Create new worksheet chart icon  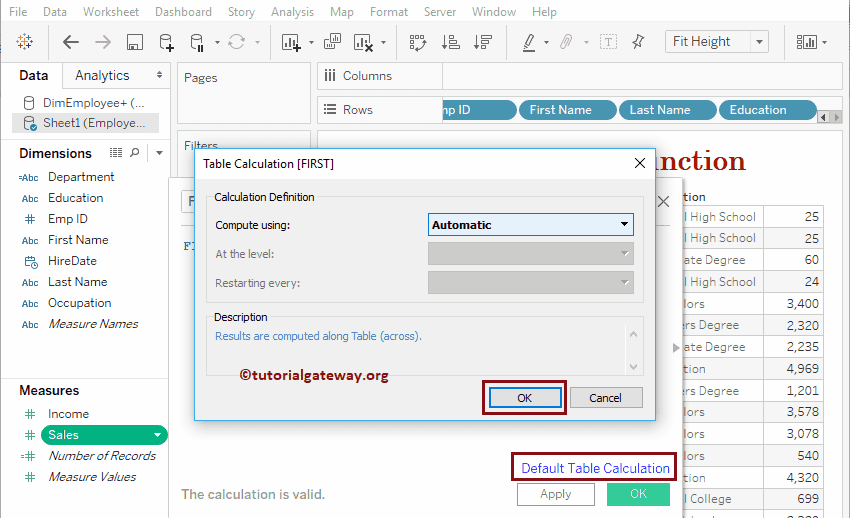pyautogui.click(x=291, y=42)
